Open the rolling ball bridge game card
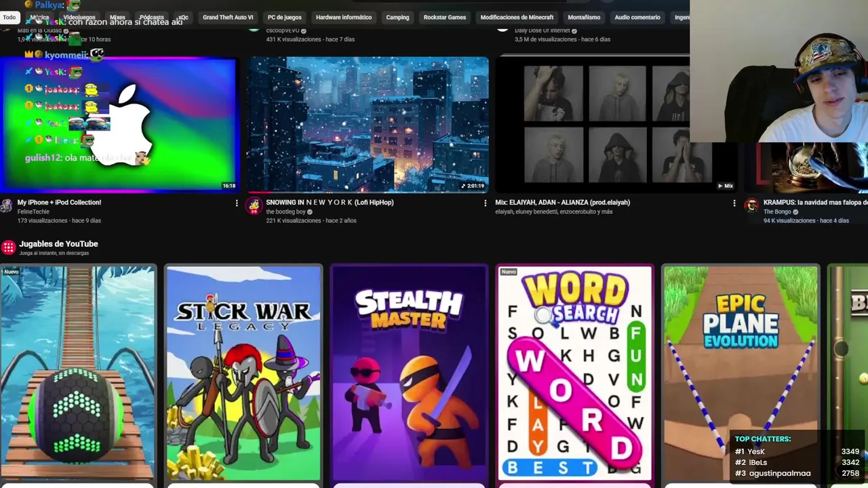The image size is (868, 488). coord(77,373)
